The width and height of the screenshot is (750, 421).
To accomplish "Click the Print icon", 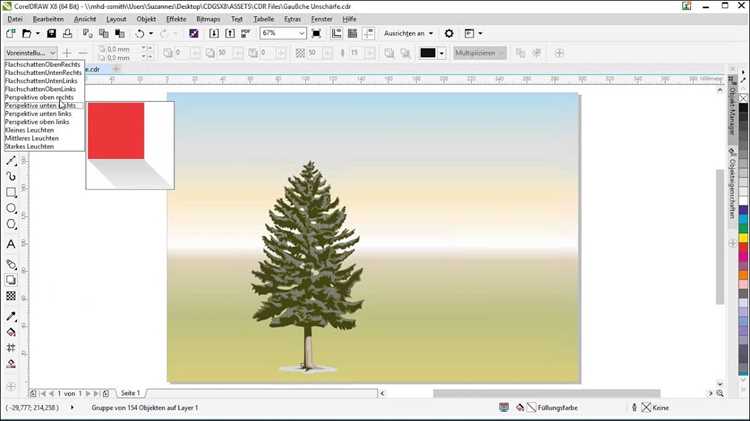I will (67, 33).
